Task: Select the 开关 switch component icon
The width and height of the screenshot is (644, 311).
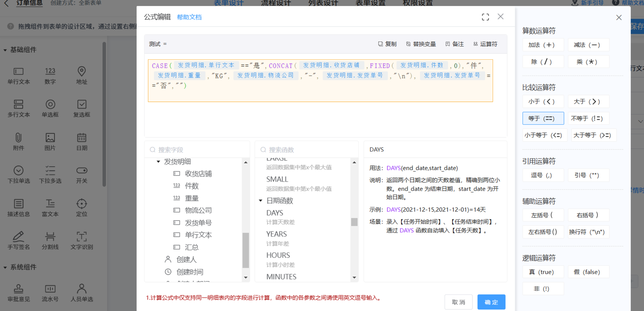Action: (82, 170)
